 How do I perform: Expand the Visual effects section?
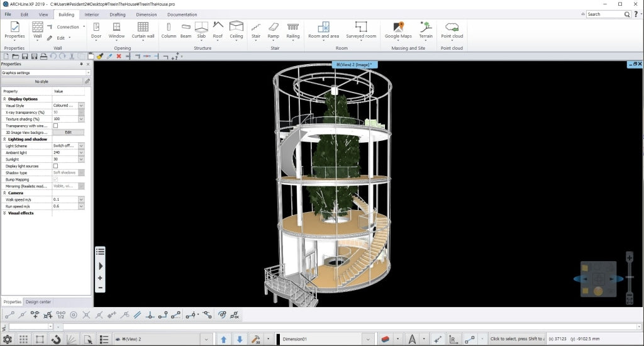(x=5, y=213)
